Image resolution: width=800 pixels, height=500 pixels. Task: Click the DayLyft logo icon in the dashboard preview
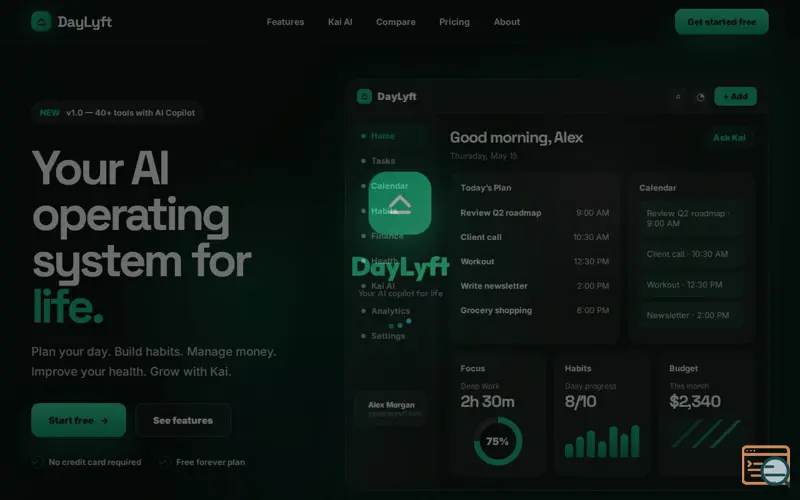tap(364, 96)
